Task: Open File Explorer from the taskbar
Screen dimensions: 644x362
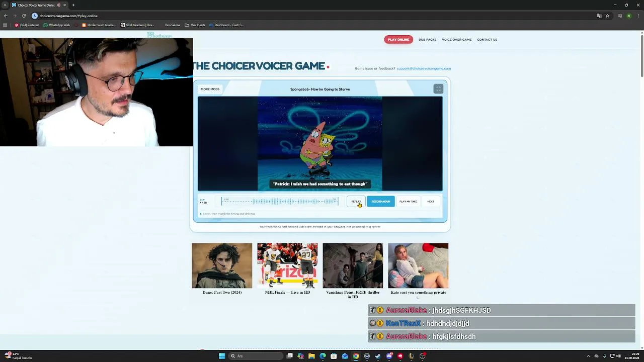Action: pyautogui.click(x=311, y=356)
